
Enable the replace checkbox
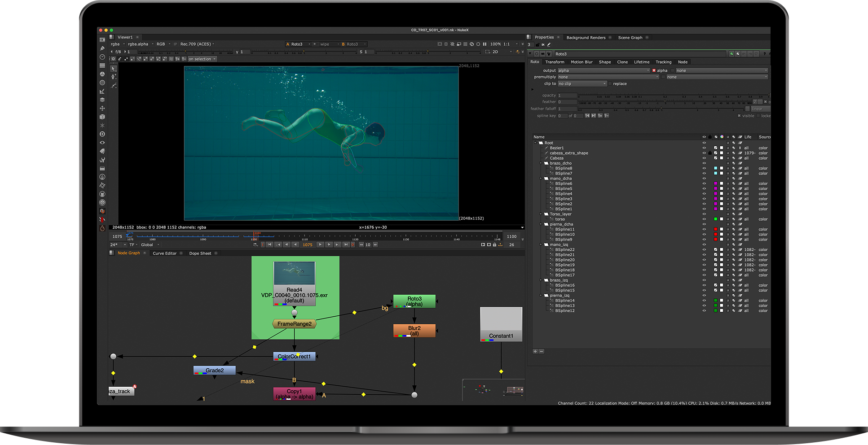(x=610, y=84)
